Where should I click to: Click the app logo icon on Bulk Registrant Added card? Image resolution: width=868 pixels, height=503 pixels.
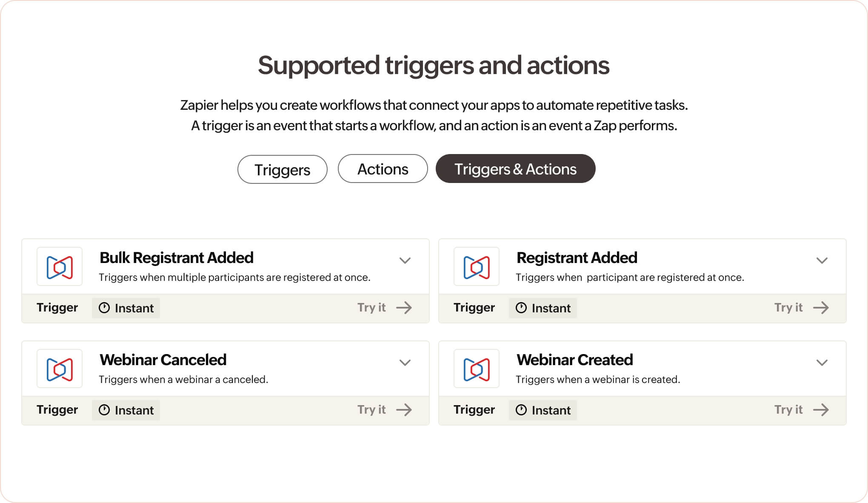coord(59,266)
